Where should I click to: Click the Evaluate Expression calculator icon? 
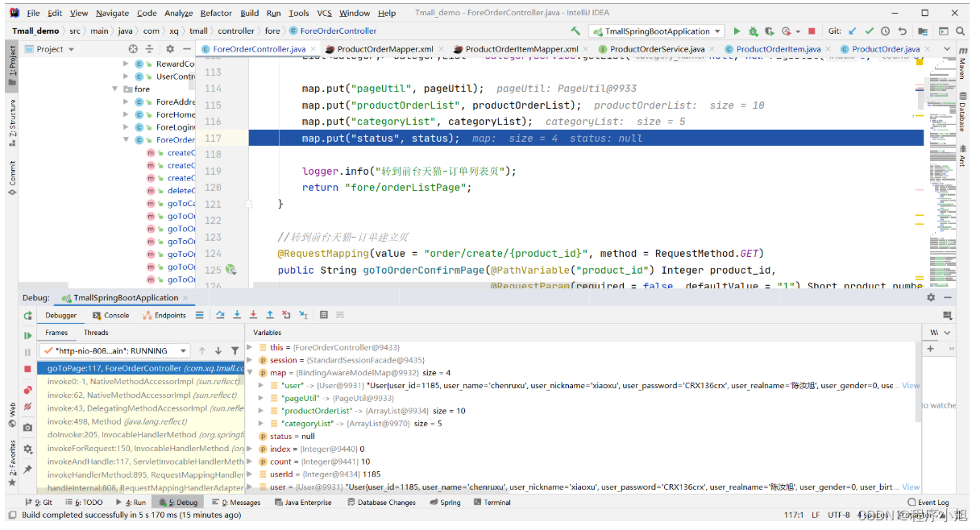point(324,315)
